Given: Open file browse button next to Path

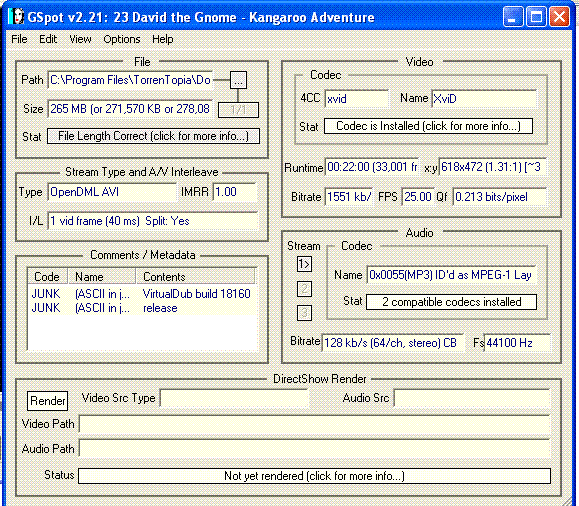Looking at the screenshot, I should pos(239,80).
